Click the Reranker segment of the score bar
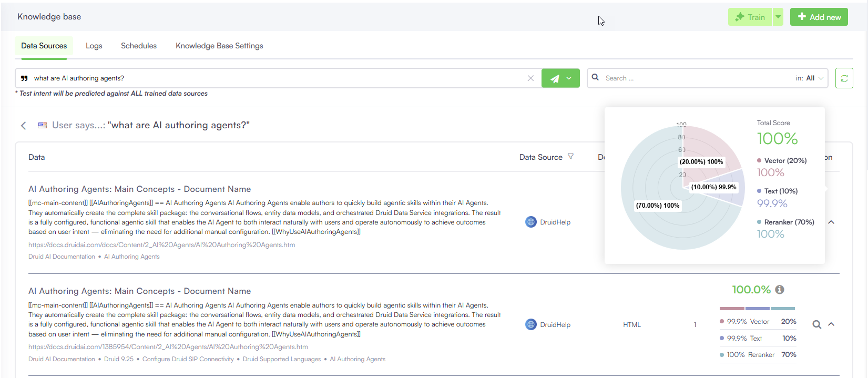Image resolution: width=868 pixels, height=378 pixels. (x=783, y=309)
